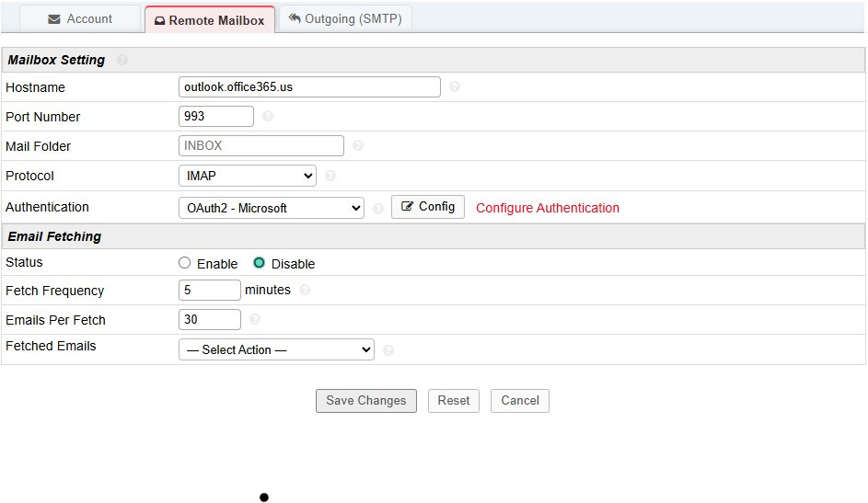
Task: Switch to the Account tab
Action: coord(80,18)
